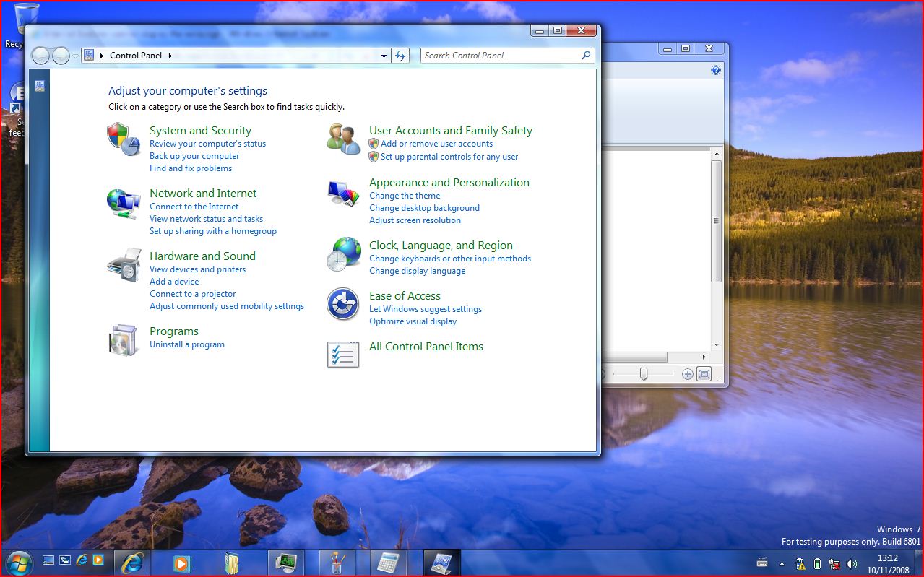Expand the arrow before Control Panel breadcrumb
This screenshot has height=577, width=924.
click(x=102, y=56)
